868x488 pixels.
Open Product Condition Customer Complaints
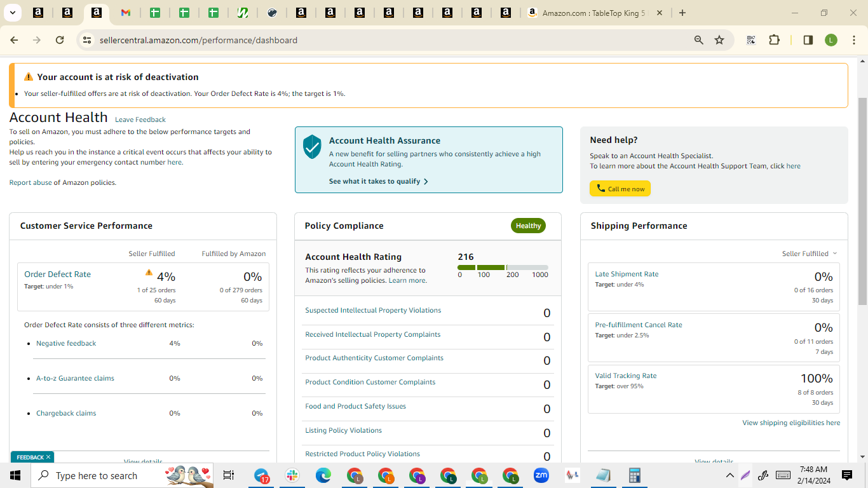coord(370,382)
